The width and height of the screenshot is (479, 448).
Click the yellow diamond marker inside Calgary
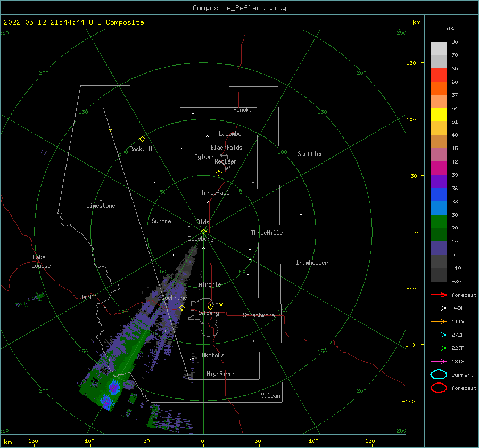pos(210,307)
